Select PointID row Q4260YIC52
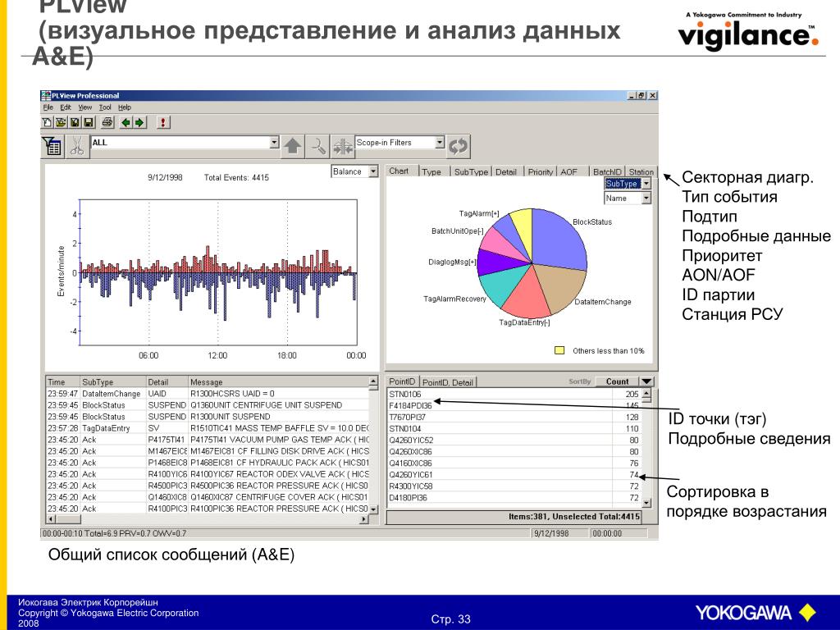Image resolution: width=840 pixels, height=630 pixels. tap(514, 441)
